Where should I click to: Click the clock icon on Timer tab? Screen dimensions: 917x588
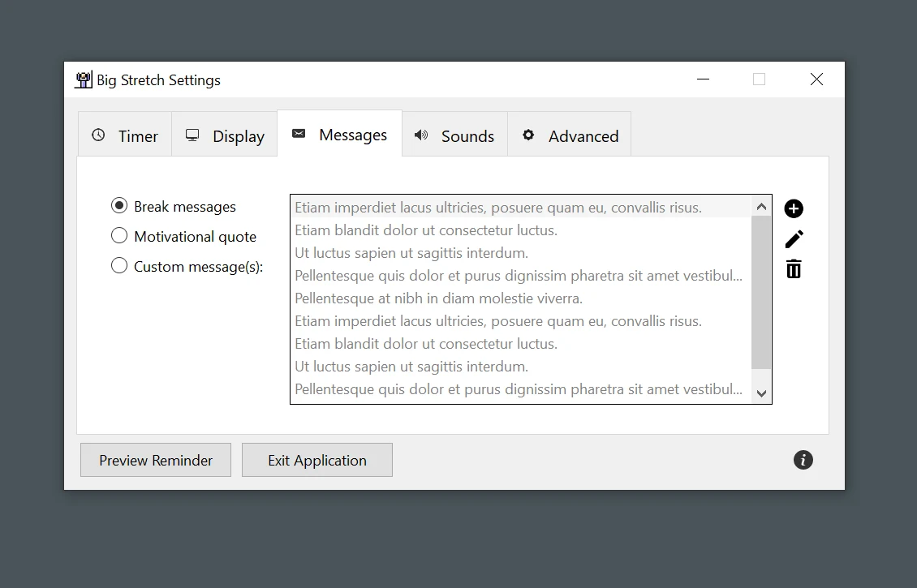pos(98,135)
